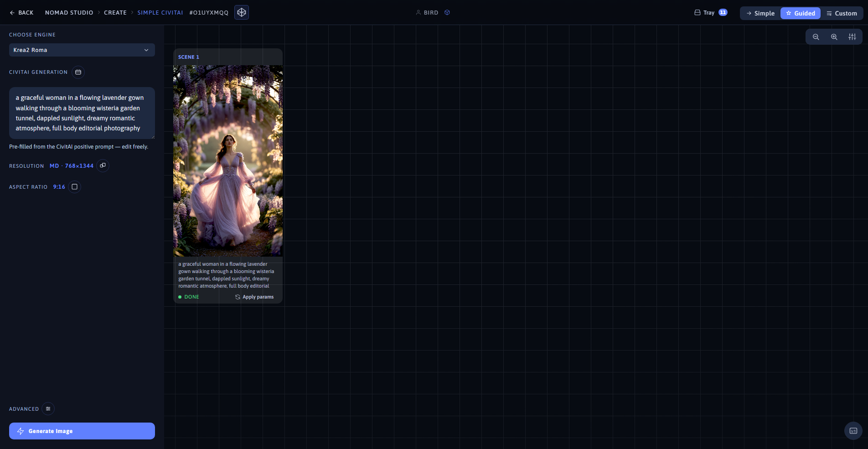This screenshot has height=449, width=868.
Task: Switch to Guided mode
Action: [801, 13]
